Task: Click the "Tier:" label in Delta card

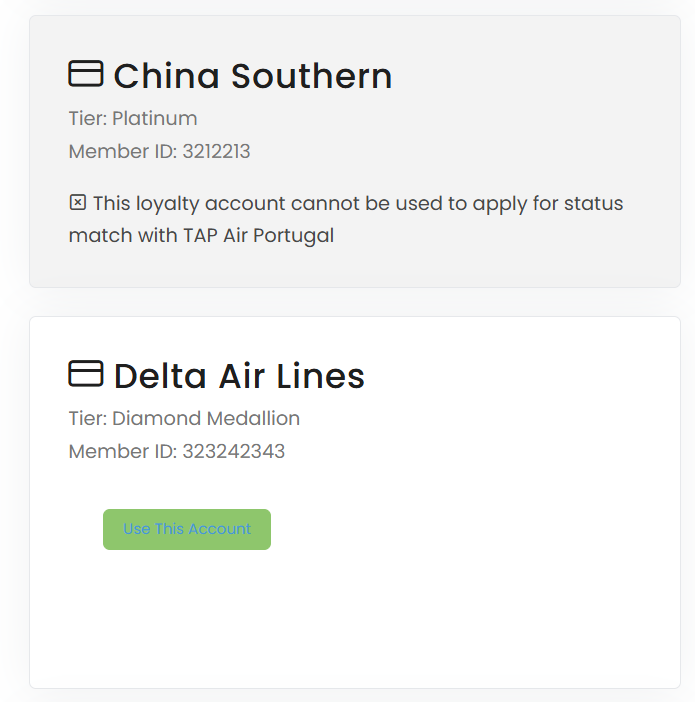Action: [x=88, y=419]
